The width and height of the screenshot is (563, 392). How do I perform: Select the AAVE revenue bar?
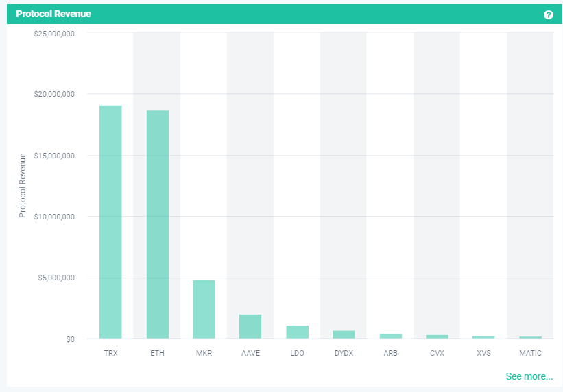click(250, 326)
